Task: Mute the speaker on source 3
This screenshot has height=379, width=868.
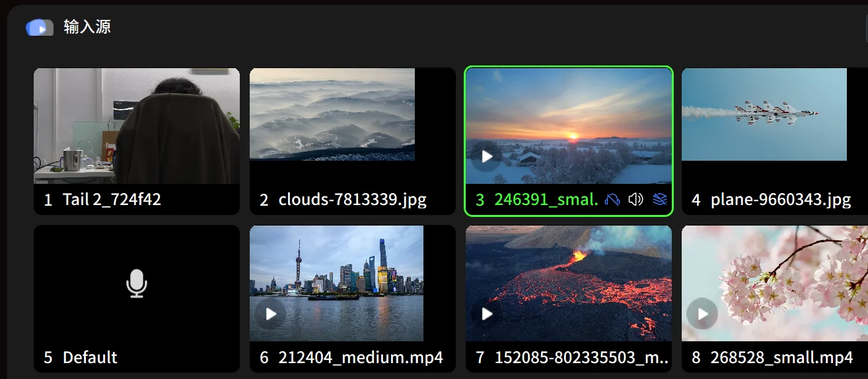Action: [x=636, y=199]
